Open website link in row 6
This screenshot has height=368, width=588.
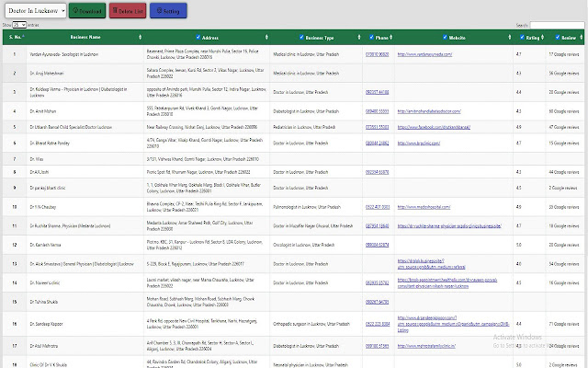419,144
